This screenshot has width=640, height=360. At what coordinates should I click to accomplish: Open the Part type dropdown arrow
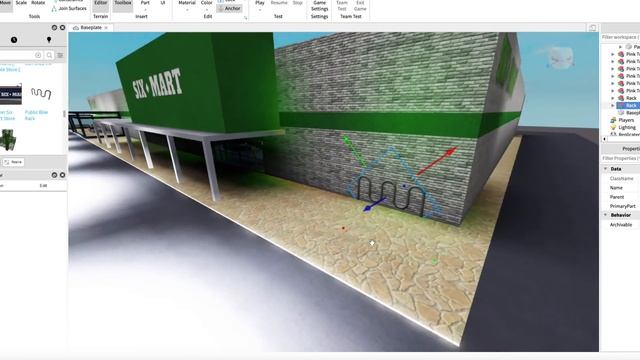coord(145,10)
